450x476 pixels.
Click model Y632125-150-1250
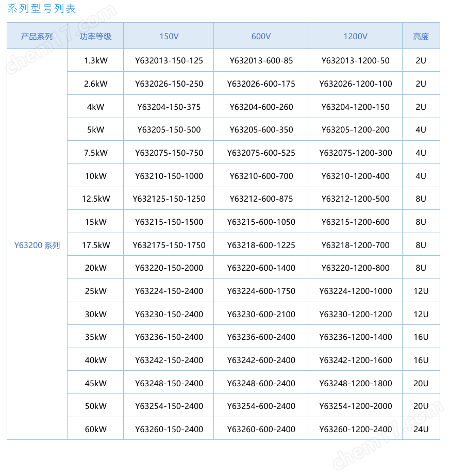pyautogui.click(x=169, y=199)
